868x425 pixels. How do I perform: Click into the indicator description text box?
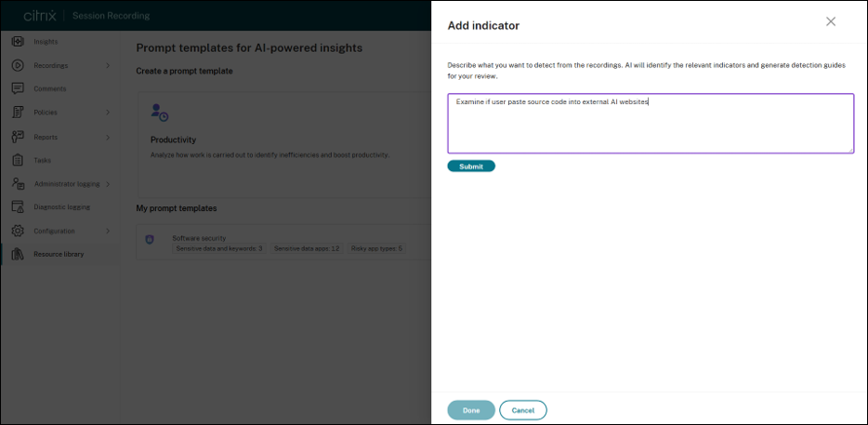point(651,123)
